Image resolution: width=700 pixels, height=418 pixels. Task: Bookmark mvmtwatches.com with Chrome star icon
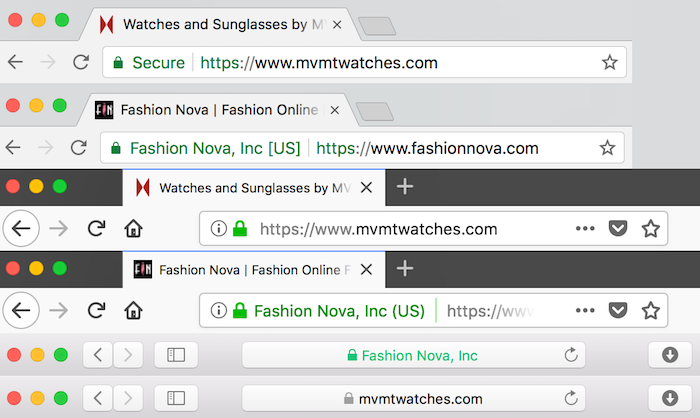[x=608, y=63]
